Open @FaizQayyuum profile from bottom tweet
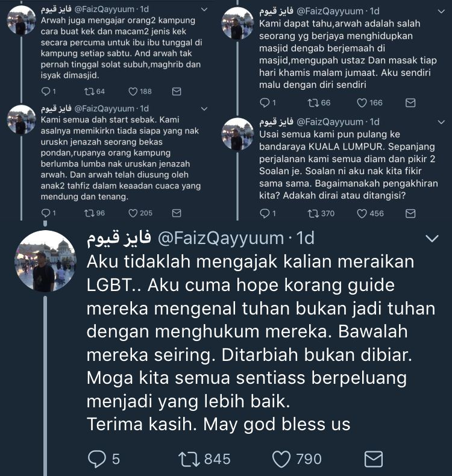 221,239
